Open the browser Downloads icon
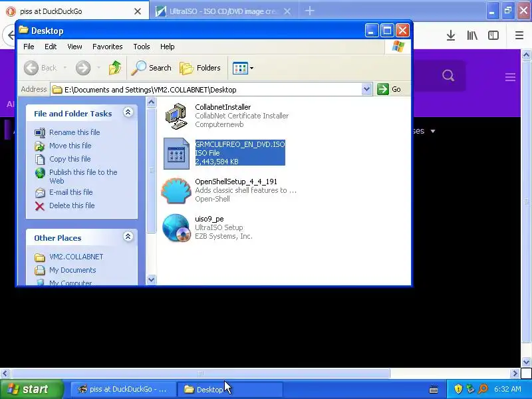Viewport: 532px width, 399px height. (x=451, y=35)
